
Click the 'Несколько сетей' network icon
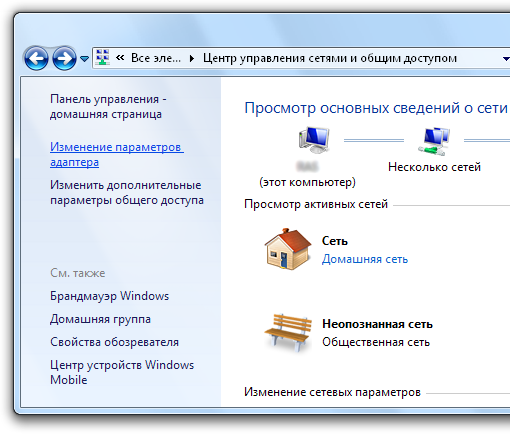coord(434,141)
